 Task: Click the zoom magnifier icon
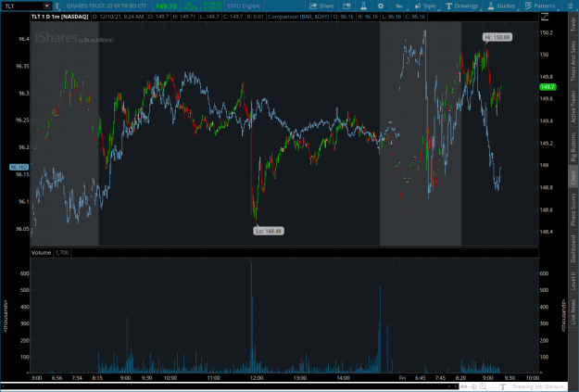point(483,386)
